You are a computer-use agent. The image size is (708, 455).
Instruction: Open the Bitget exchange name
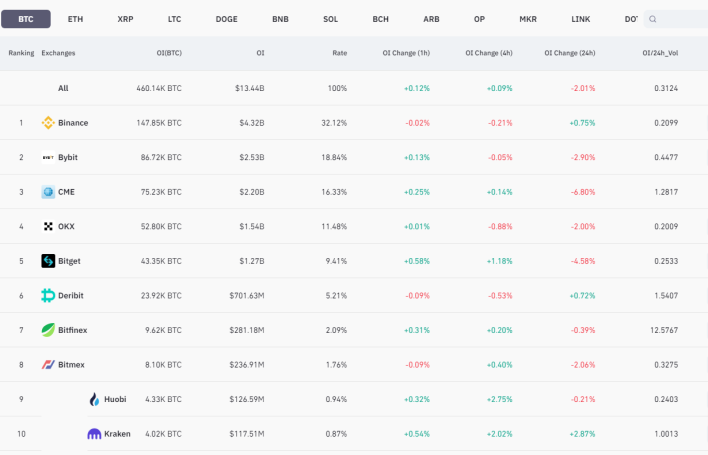click(69, 261)
